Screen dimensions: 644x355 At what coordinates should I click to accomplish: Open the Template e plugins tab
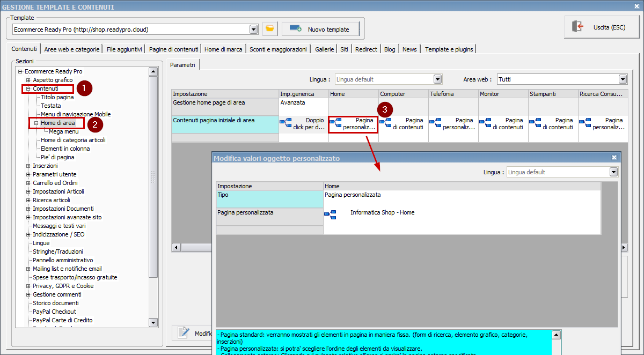click(x=449, y=49)
